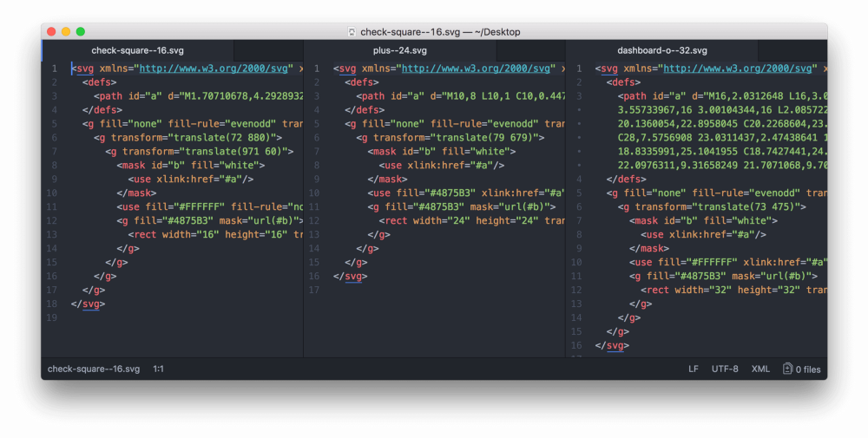Open w3.org svg URL in dashboard-o pane
Viewport: 868px width, 438px height.
737,69
